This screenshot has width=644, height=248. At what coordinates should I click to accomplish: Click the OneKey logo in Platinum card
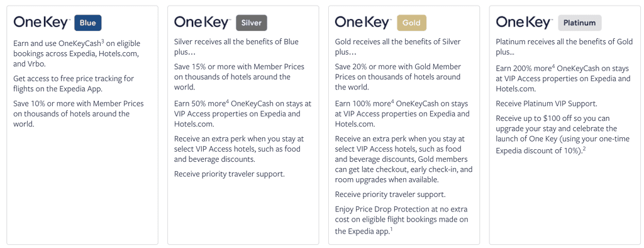point(525,23)
